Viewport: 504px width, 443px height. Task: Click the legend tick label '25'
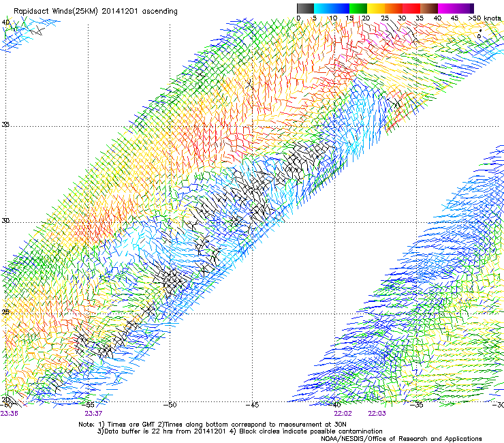point(385,18)
